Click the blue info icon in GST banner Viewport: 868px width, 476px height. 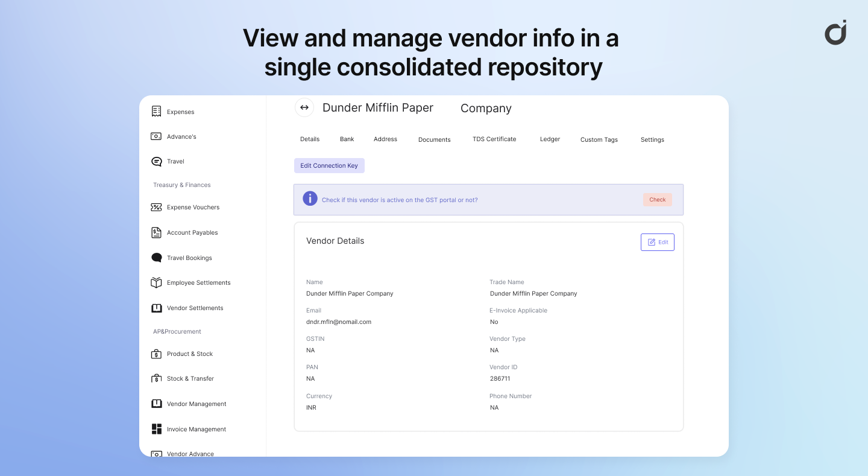tap(310, 198)
